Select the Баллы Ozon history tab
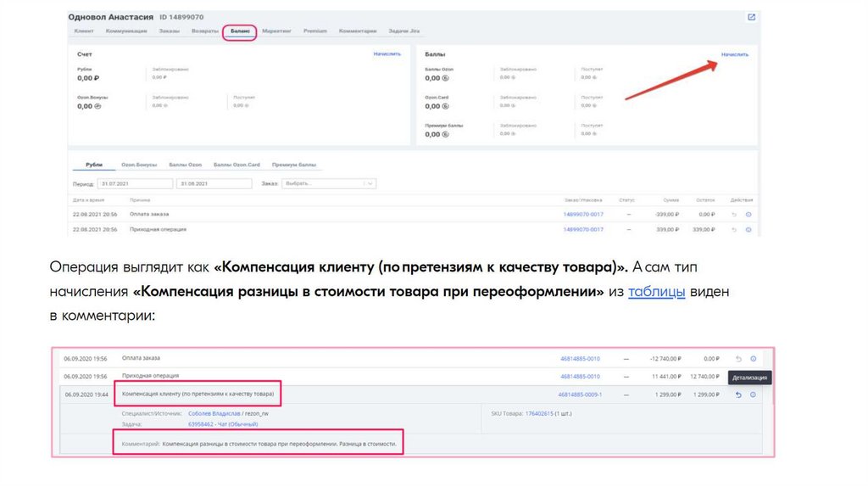Viewport: 868px width, 487px height. tap(186, 165)
